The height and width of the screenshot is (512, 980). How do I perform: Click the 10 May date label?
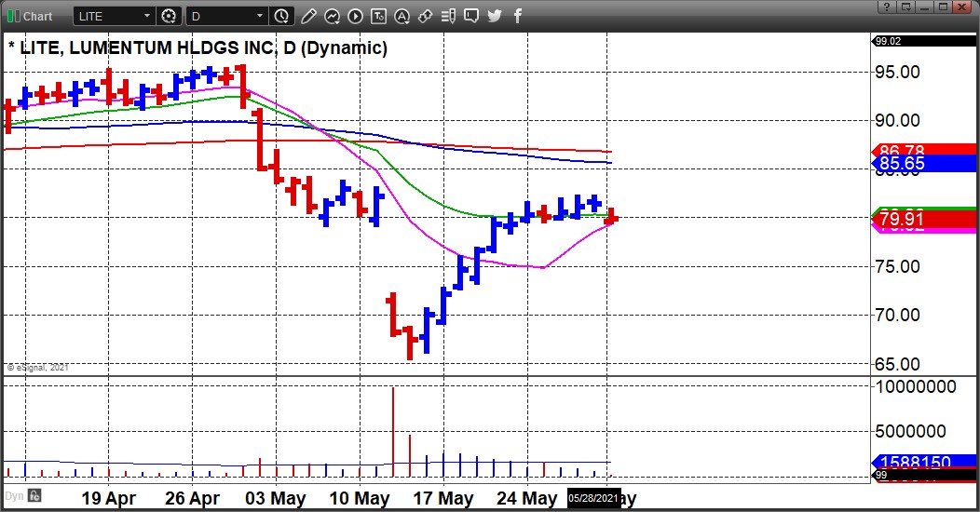point(360,498)
